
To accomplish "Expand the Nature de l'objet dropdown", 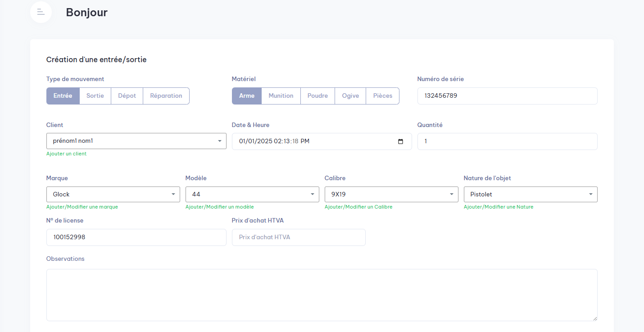I will point(530,195).
